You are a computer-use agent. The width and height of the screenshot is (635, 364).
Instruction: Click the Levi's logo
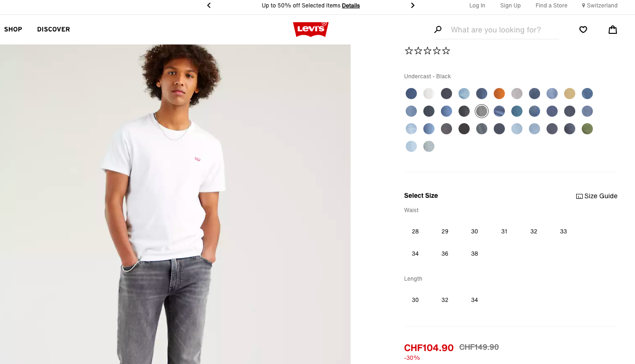point(311,29)
